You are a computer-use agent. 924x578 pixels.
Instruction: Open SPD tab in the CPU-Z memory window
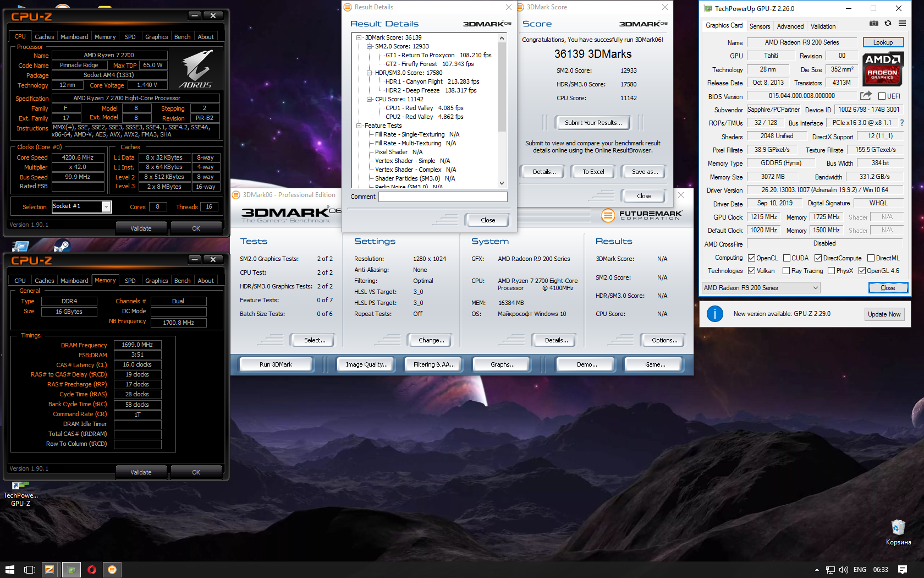130,281
